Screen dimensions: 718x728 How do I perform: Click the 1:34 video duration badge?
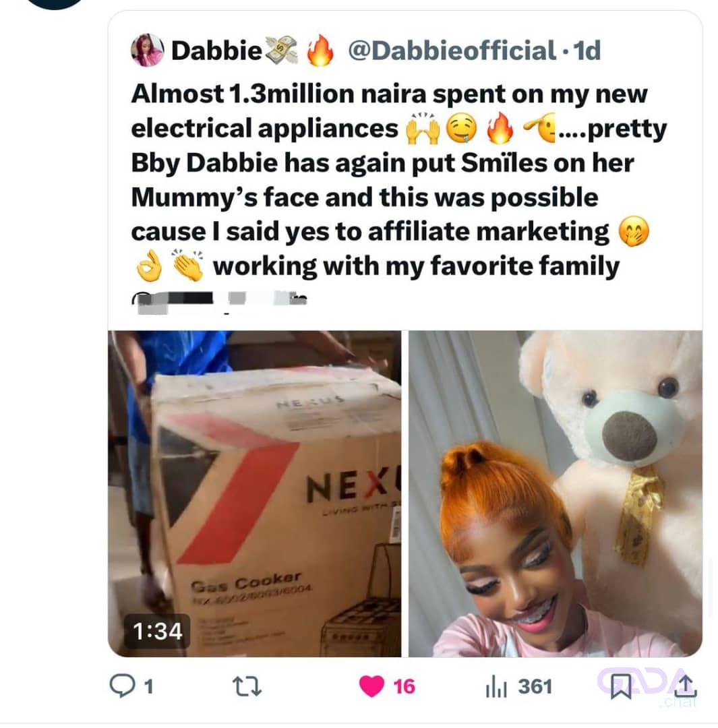pyautogui.click(x=157, y=631)
